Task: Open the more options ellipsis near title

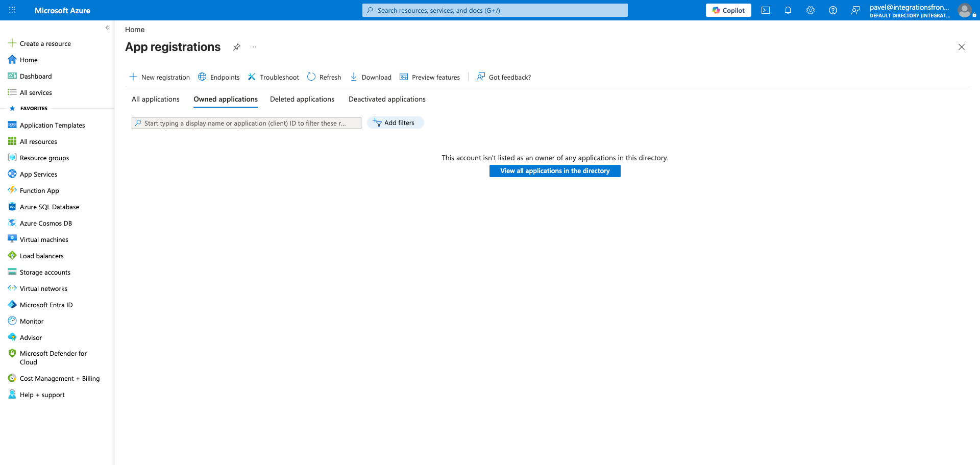Action: 253,47
